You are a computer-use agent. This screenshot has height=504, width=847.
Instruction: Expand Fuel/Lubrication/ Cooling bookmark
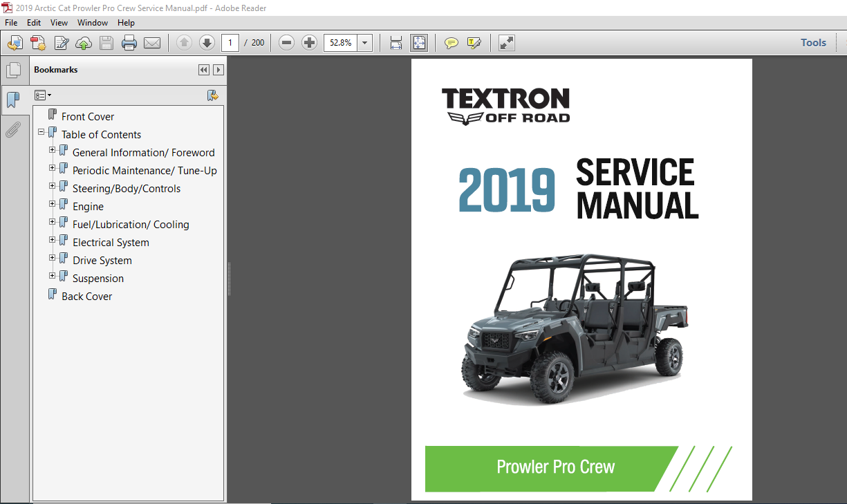tap(53, 222)
